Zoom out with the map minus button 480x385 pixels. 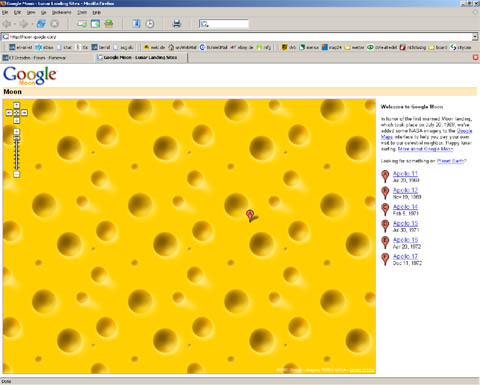[17, 174]
